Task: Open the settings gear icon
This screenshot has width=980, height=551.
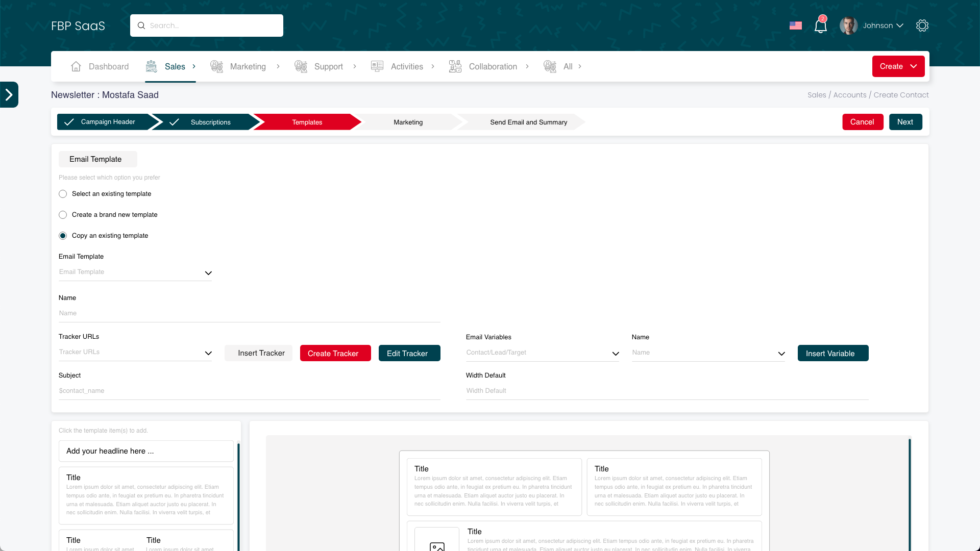Action: coord(922,26)
